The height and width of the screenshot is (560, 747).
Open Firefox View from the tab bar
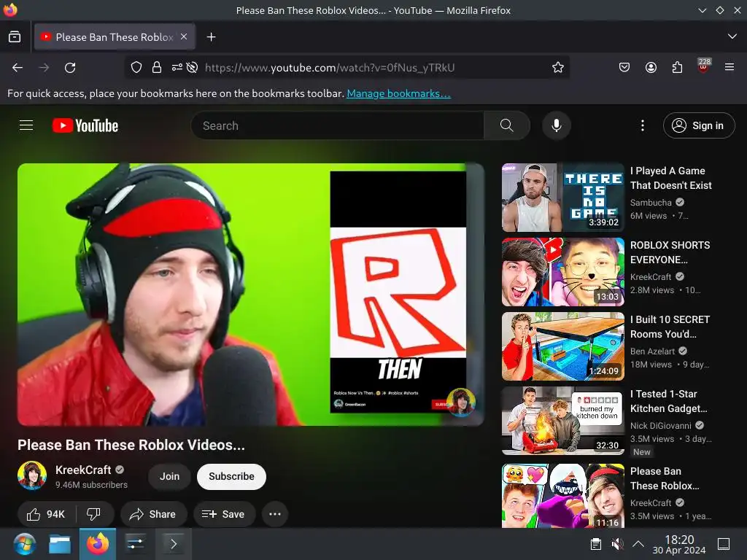pos(15,36)
